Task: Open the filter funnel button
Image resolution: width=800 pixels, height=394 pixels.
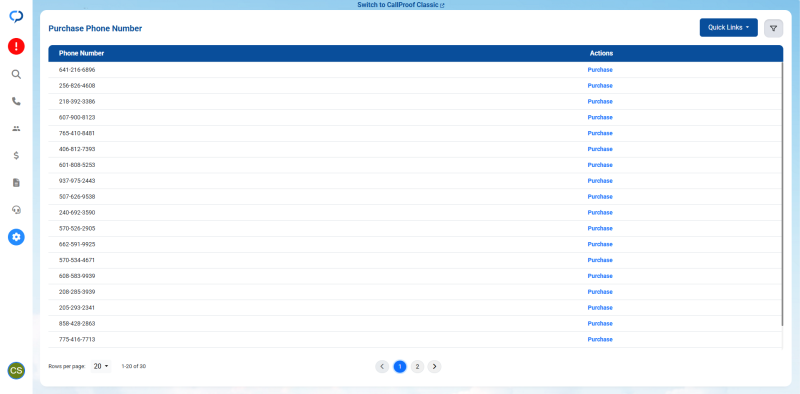Action: tap(773, 29)
